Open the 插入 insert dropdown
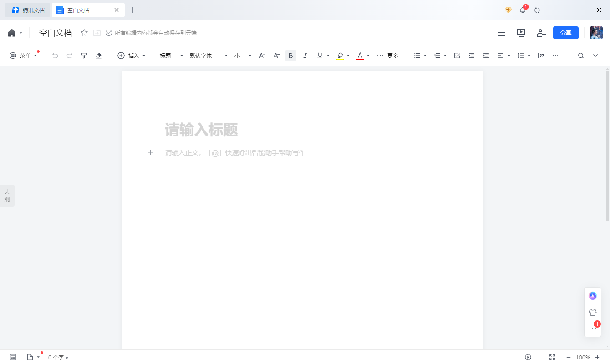The height and width of the screenshot is (364, 610). (132, 55)
